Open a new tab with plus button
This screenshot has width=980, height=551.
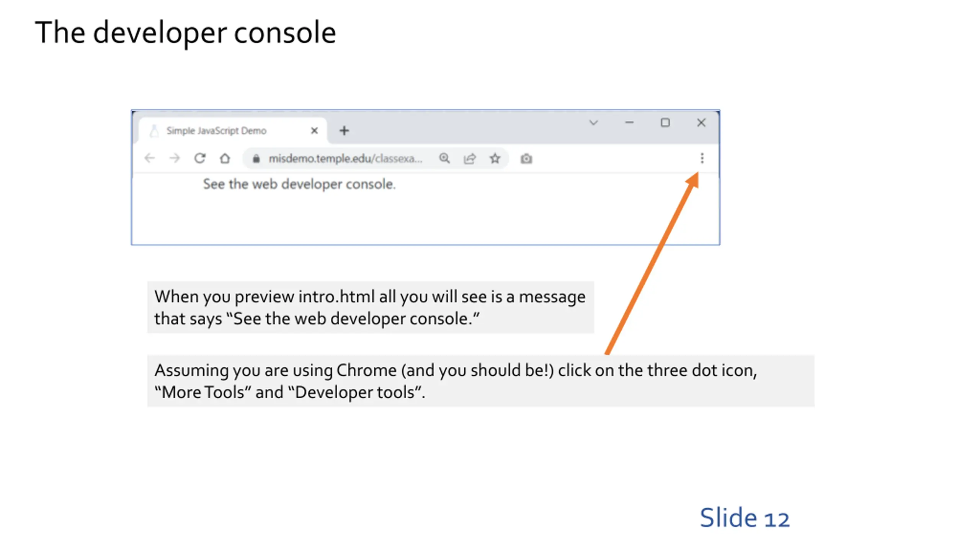point(344,131)
